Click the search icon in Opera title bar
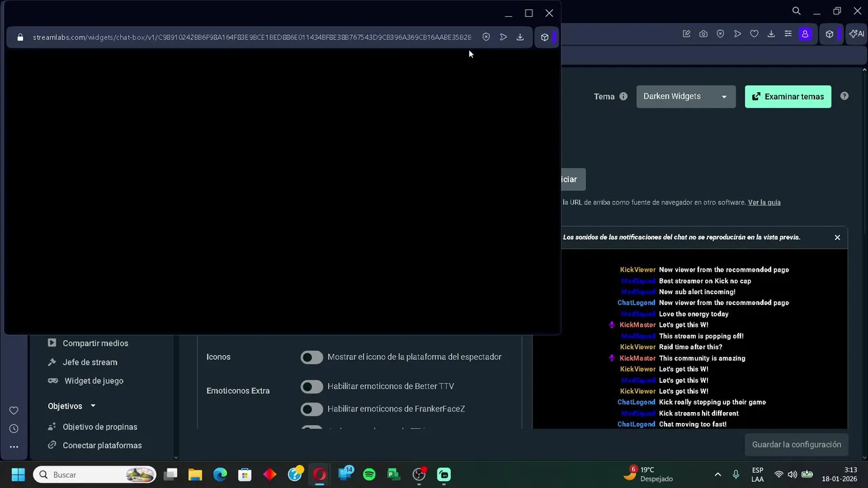 pos(797,11)
